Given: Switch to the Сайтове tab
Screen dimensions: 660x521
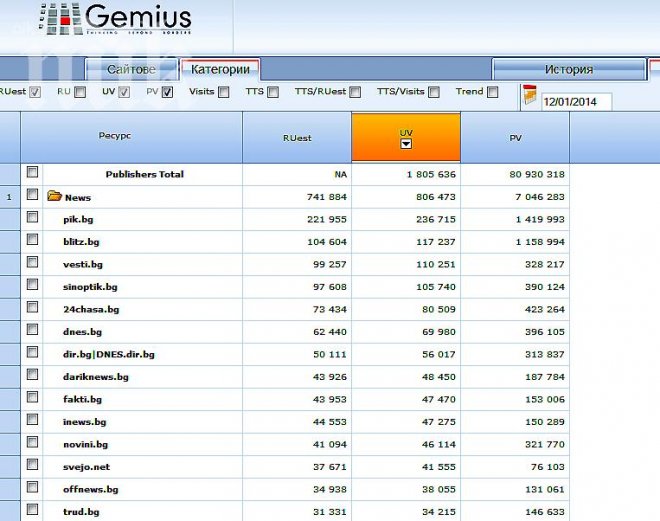Looking at the screenshot, I should pyautogui.click(x=131, y=69).
